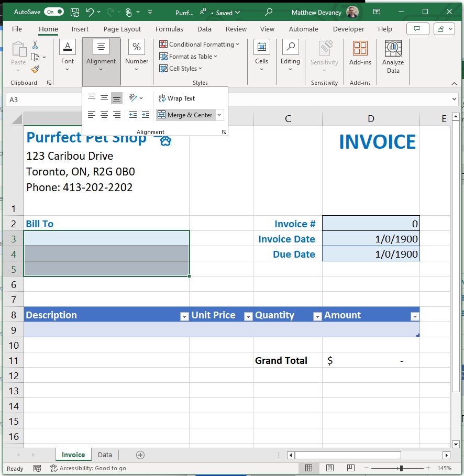Toggle the AutoSave switch off
Viewport: 464px width, 476px height.
click(54, 12)
